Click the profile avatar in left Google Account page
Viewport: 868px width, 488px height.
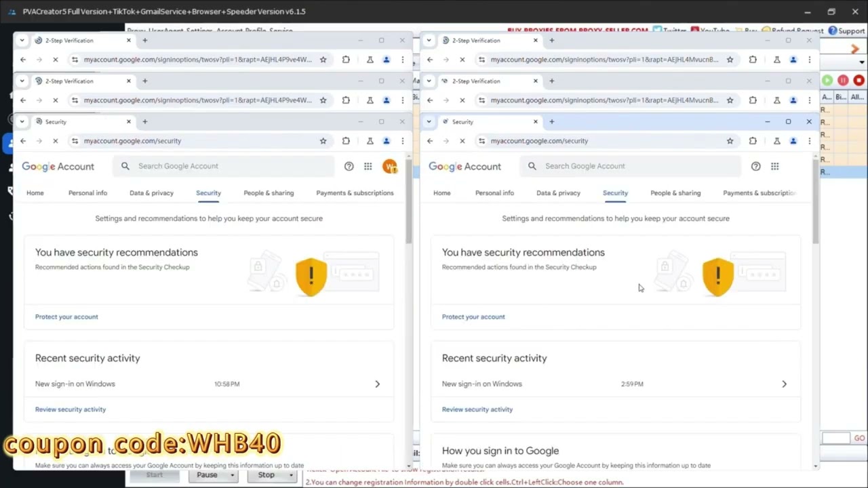[390, 166]
